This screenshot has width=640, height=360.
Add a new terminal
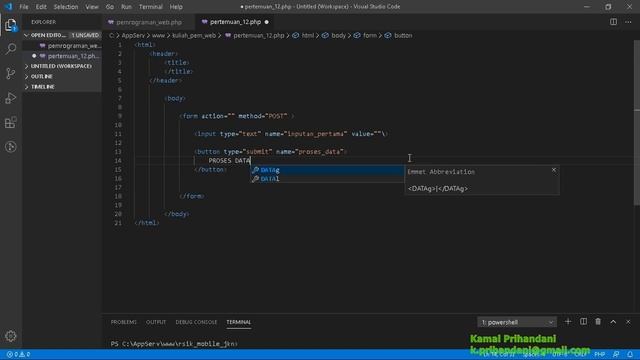pyautogui.click(x=568, y=322)
